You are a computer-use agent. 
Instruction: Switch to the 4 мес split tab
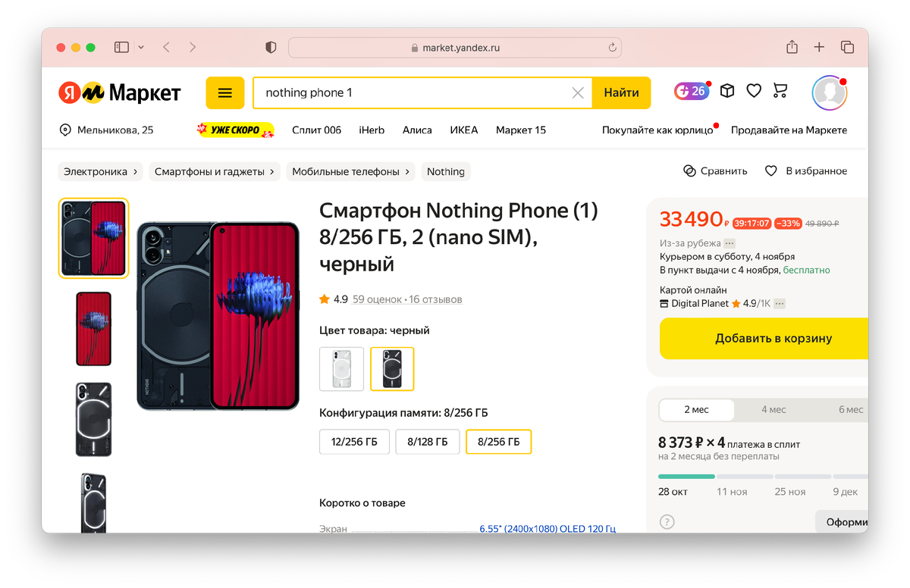(773, 409)
